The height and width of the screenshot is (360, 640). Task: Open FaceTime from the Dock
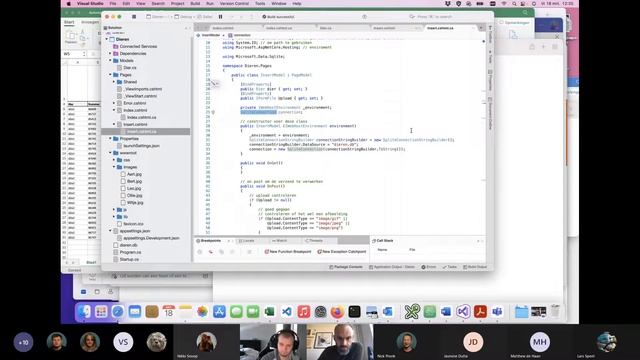(x=253, y=312)
